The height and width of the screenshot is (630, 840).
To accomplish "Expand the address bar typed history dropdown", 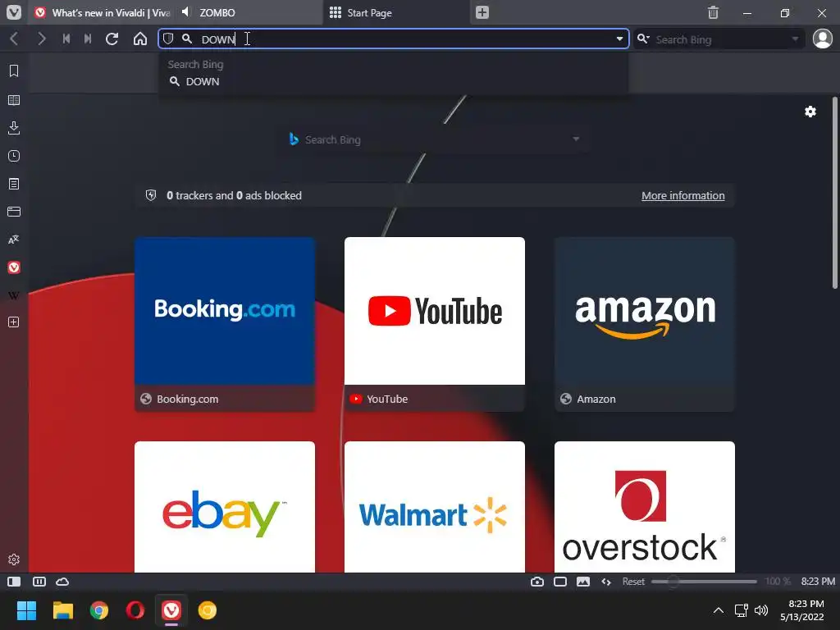I will coord(619,39).
